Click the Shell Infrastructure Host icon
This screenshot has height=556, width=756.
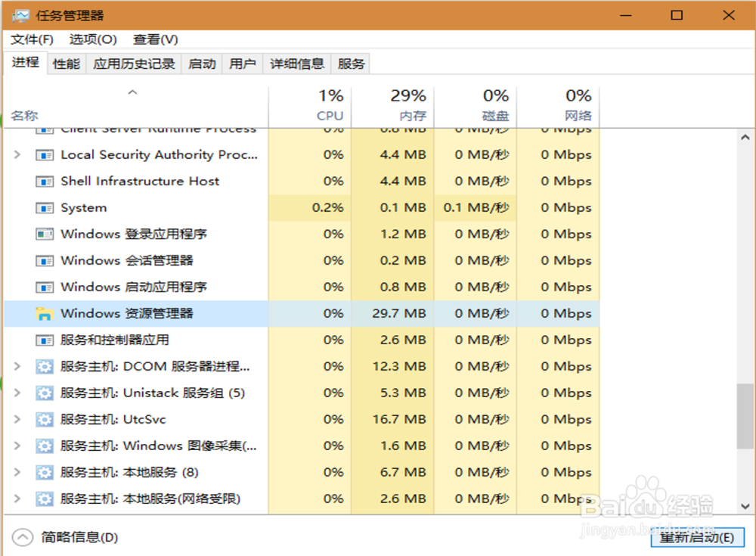coord(45,182)
